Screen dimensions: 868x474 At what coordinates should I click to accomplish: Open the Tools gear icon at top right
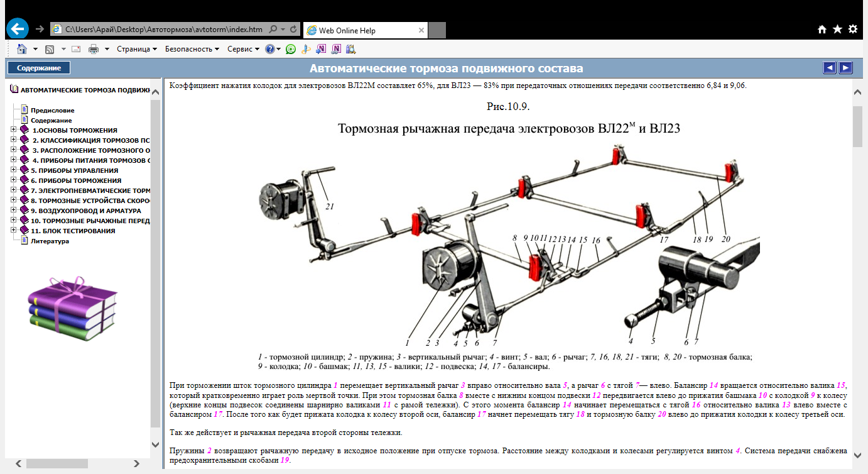(852, 30)
